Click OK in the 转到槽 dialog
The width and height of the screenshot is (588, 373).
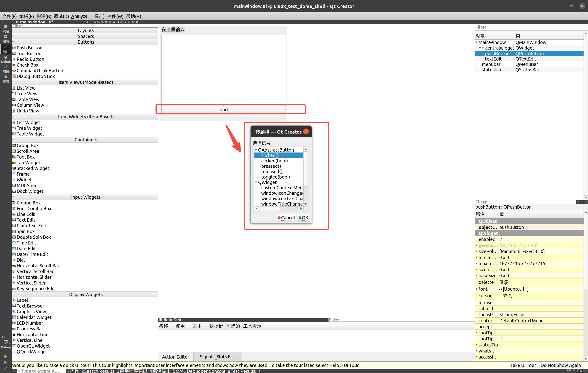click(x=303, y=218)
